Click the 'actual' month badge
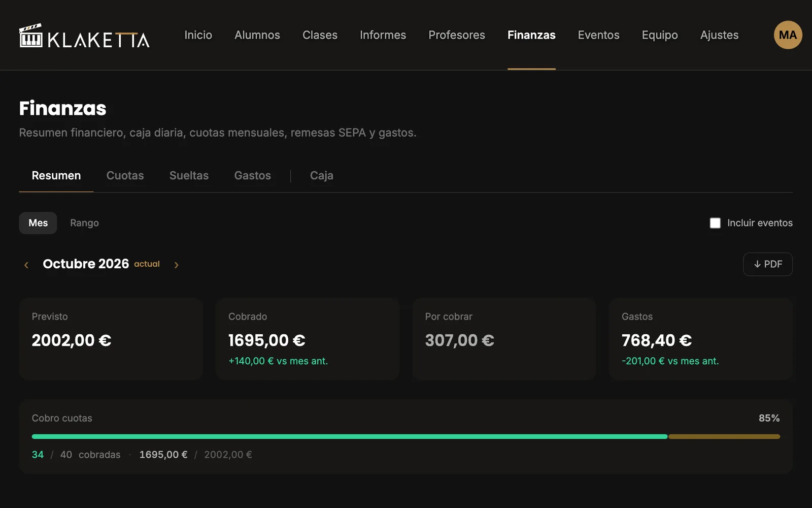 click(x=147, y=264)
